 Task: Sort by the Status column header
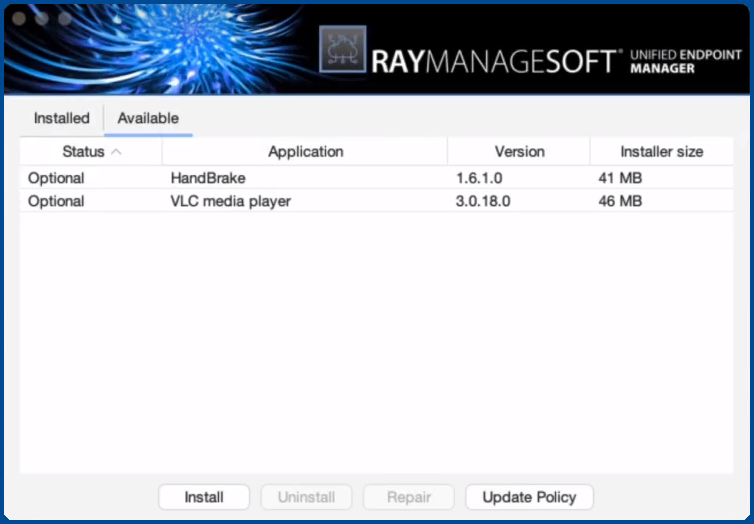(x=91, y=152)
